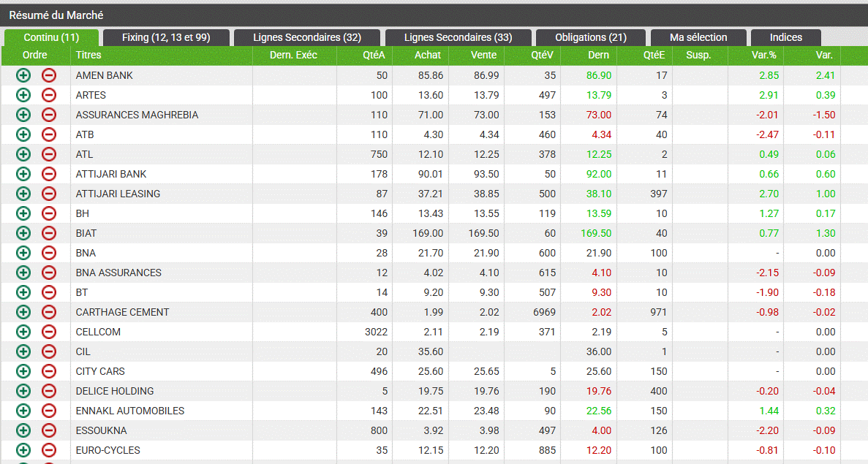This screenshot has height=464, width=868.
Task: Switch to the Obligations (21) tab
Action: click(591, 37)
